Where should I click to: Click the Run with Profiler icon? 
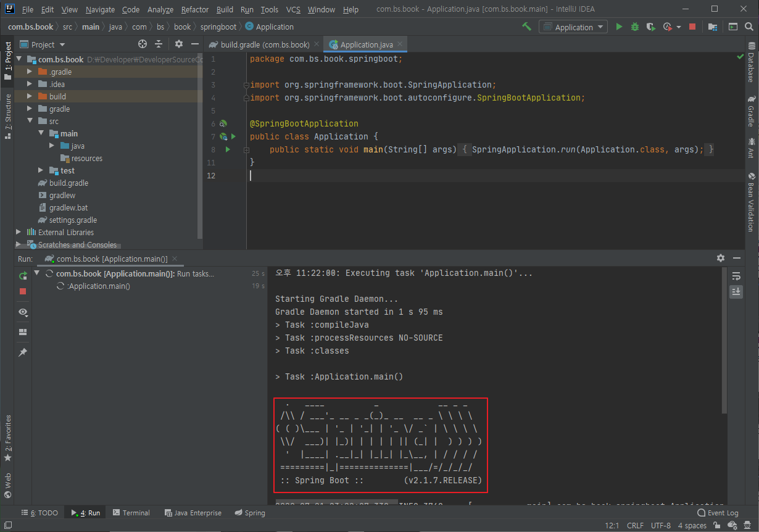pyautogui.click(x=667, y=27)
